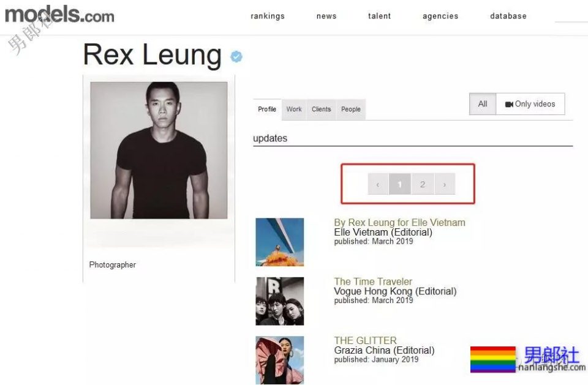Go to previous page using left arrow

pyautogui.click(x=378, y=184)
